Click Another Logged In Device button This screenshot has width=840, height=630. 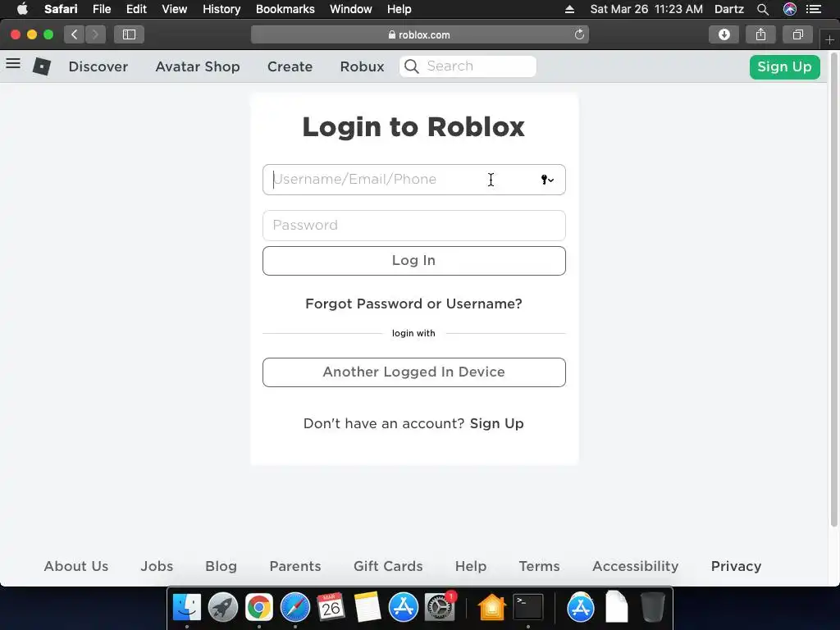[x=414, y=372]
